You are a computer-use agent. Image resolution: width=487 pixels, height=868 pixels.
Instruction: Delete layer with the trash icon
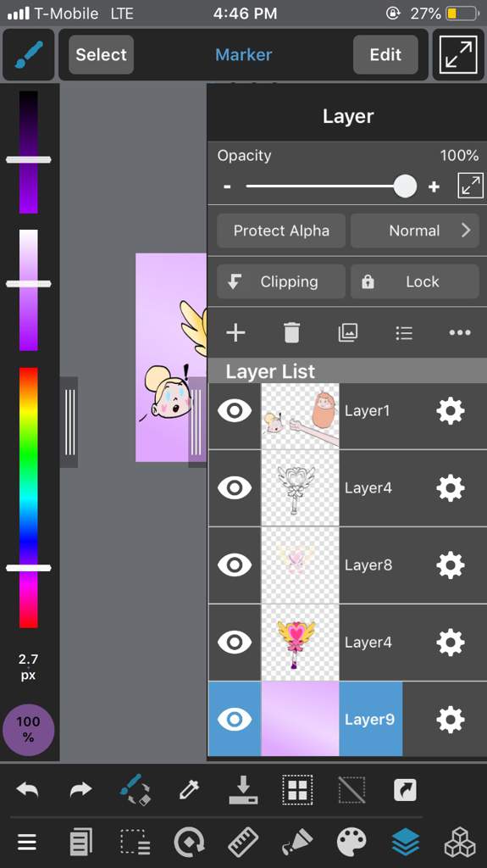pos(291,332)
